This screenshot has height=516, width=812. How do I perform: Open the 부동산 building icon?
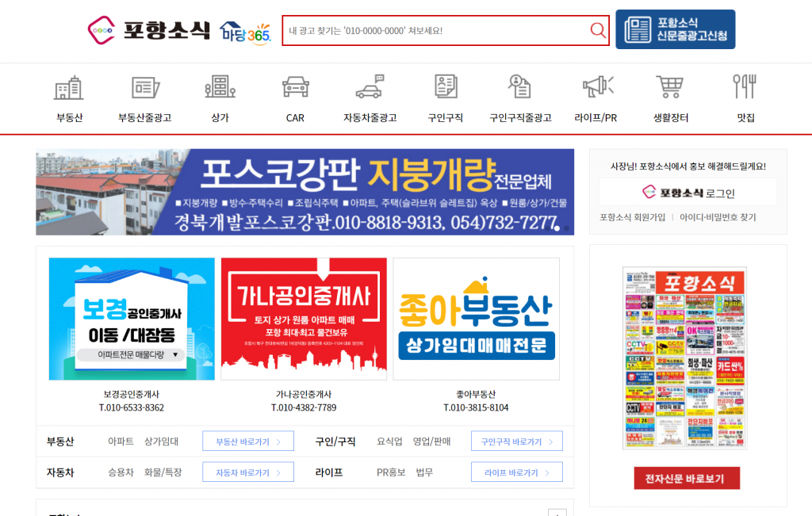[x=69, y=87]
